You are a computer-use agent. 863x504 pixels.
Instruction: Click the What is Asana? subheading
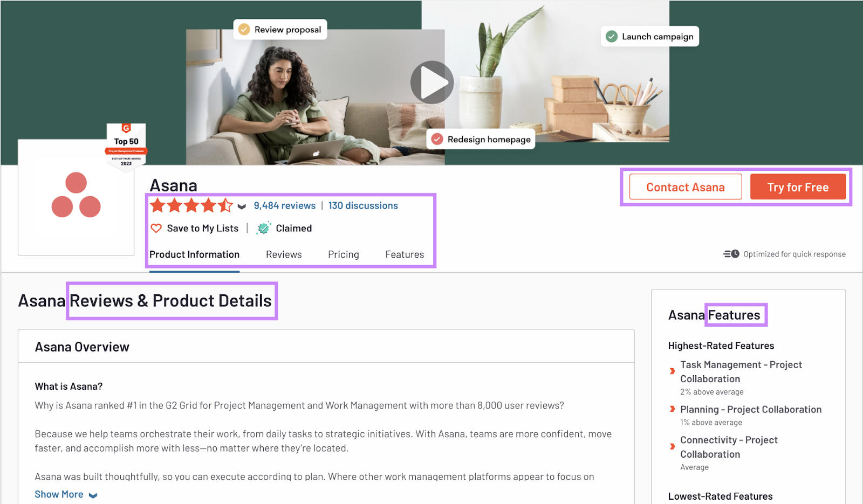[69, 386]
